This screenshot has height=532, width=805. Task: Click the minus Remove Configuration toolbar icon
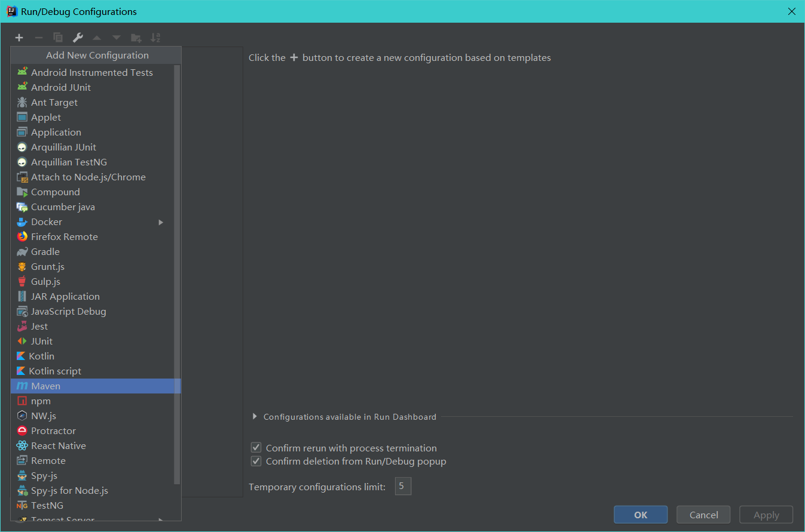tap(39, 38)
